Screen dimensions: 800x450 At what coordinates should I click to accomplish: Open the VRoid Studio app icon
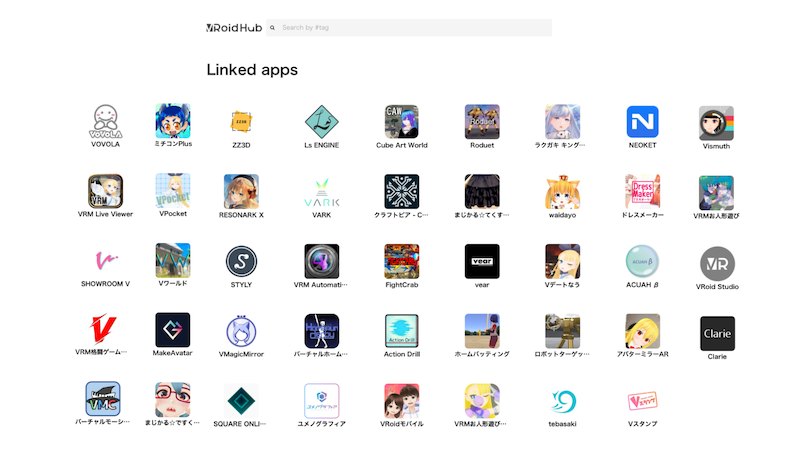pyautogui.click(x=717, y=264)
